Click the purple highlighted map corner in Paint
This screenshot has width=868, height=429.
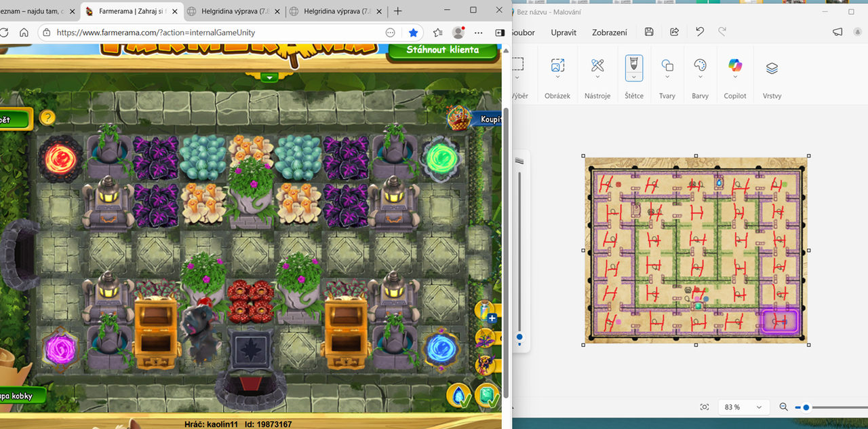[x=781, y=320]
